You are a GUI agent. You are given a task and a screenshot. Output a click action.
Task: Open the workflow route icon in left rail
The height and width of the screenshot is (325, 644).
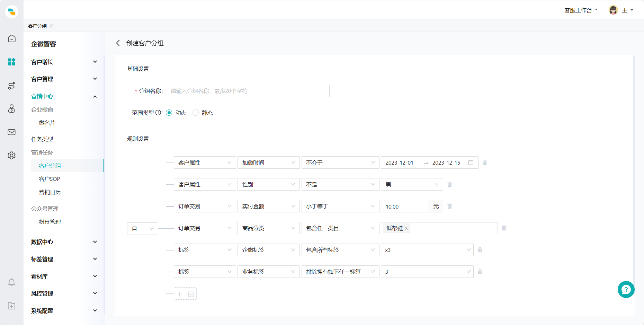(x=12, y=86)
